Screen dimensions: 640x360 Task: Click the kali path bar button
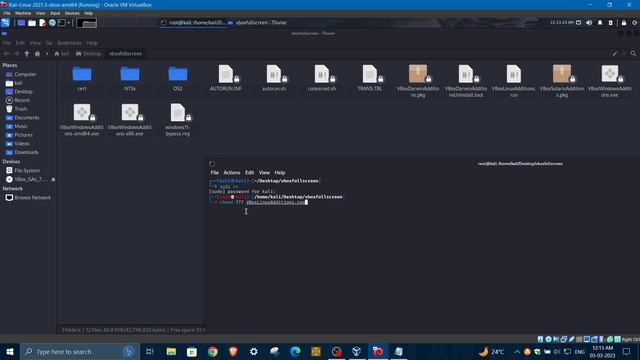(62, 53)
